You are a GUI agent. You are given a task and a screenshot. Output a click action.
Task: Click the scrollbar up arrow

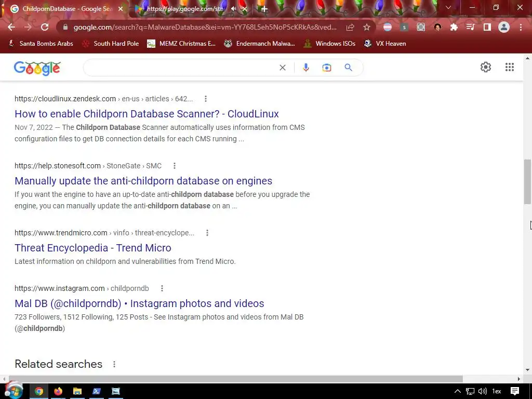coord(527,58)
